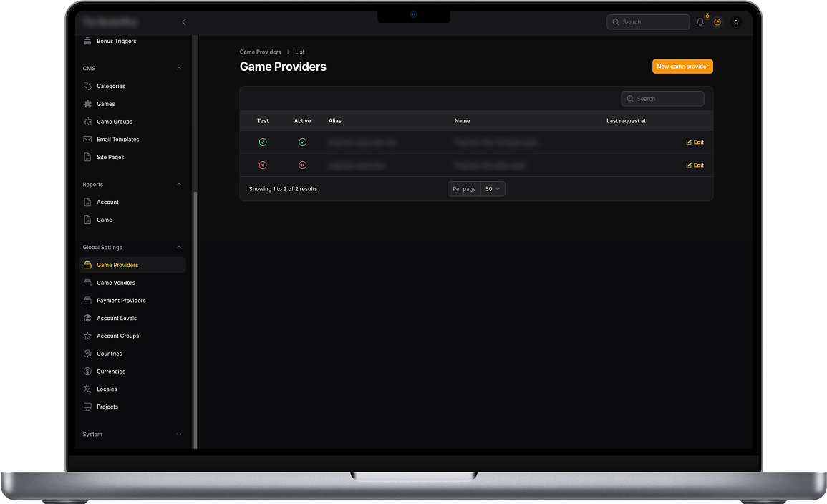
Task: Click the Name column header
Action: click(462, 121)
